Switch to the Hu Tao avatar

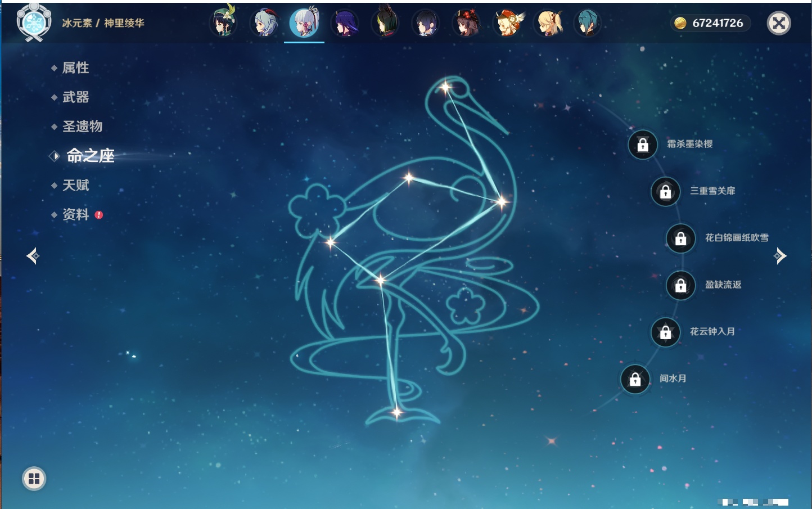pos(466,23)
